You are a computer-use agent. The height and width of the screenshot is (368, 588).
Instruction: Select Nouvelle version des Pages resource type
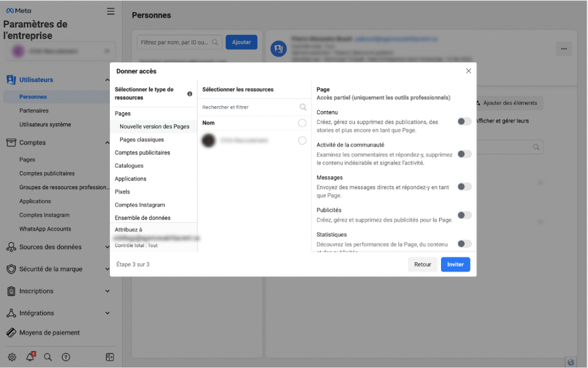pyautogui.click(x=154, y=127)
